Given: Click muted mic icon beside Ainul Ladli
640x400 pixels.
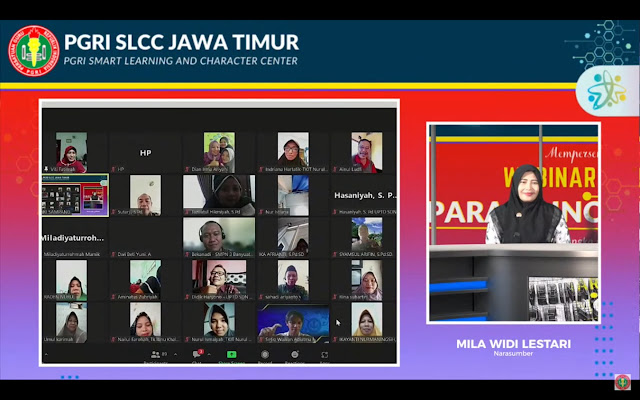Looking at the screenshot, I should point(335,169).
